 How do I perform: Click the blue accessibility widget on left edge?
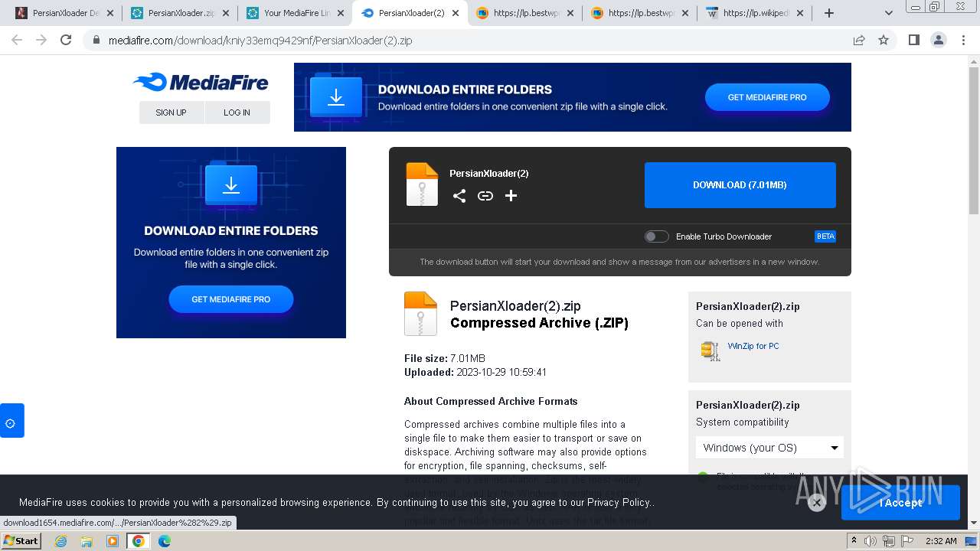coord(11,421)
